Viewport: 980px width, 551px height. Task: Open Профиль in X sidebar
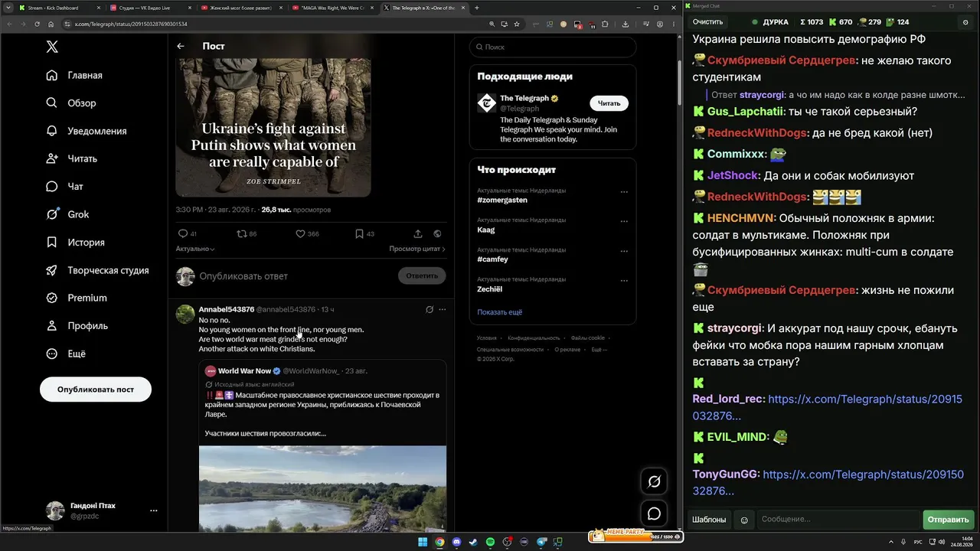[x=77, y=326]
